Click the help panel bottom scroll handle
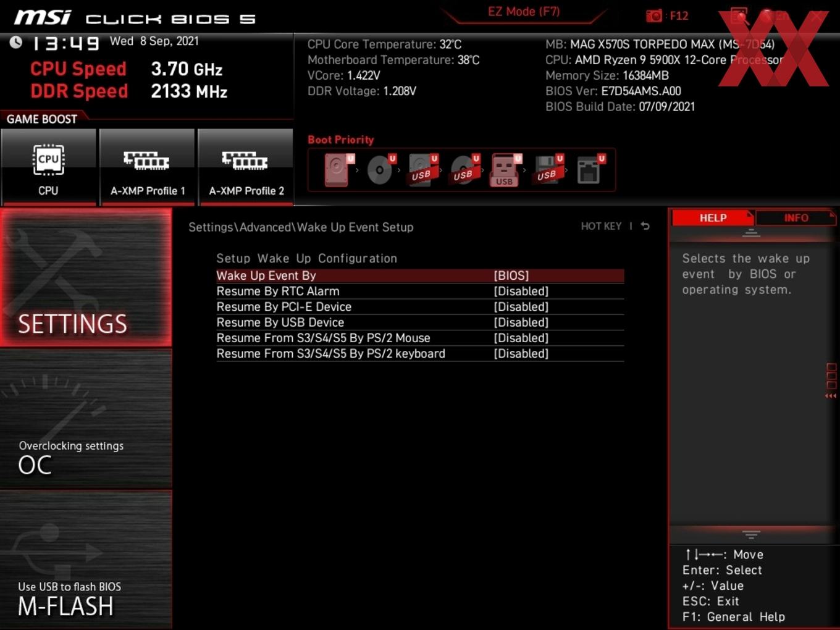Image resolution: width=840 pixels, height=630 pixels. pos(751,534)
